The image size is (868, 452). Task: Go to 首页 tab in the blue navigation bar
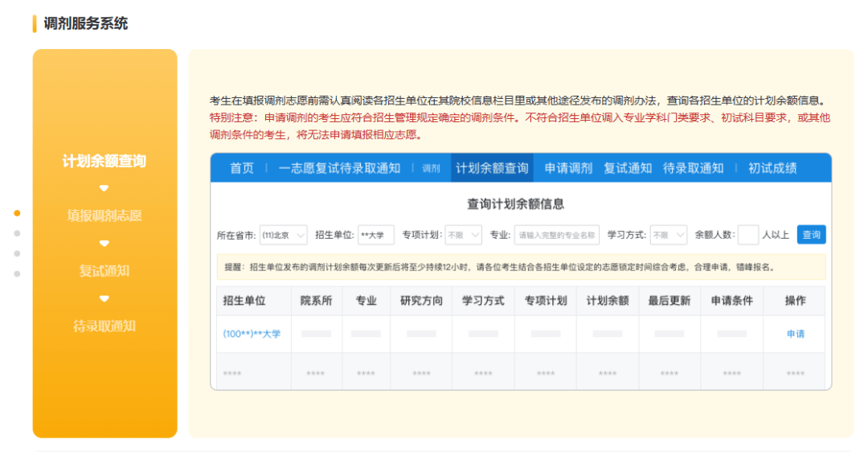pyautogui.click(x=241, y=168)
